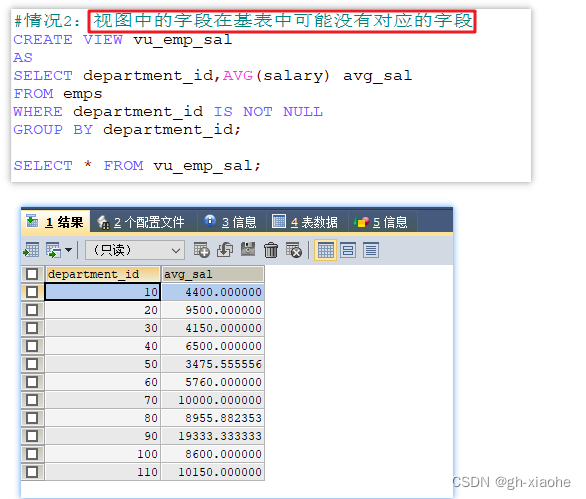Viewport: 586px width, 499px height.
Task: Select the avg_sal cell 3475.555556
Action: pos(213,364)
